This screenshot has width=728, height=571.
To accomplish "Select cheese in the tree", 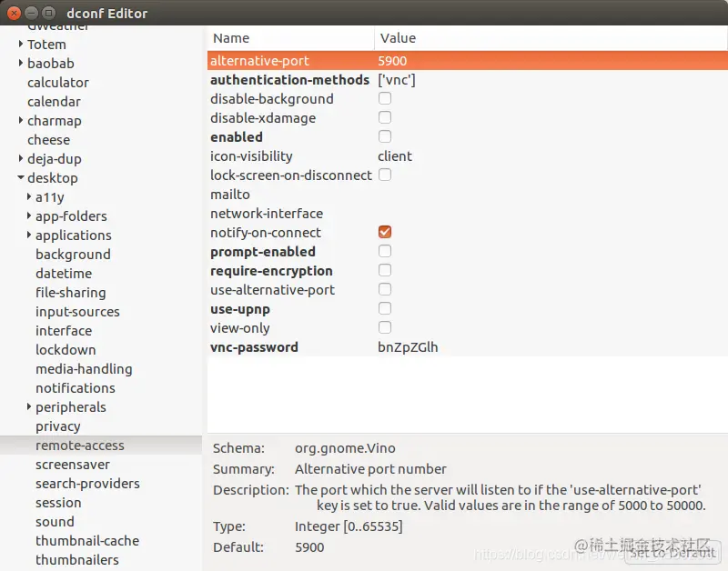I will [49, 140].
